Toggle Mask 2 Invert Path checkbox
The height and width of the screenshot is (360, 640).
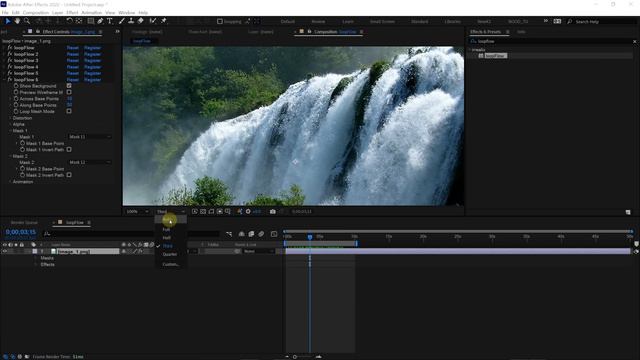[69, 175]
